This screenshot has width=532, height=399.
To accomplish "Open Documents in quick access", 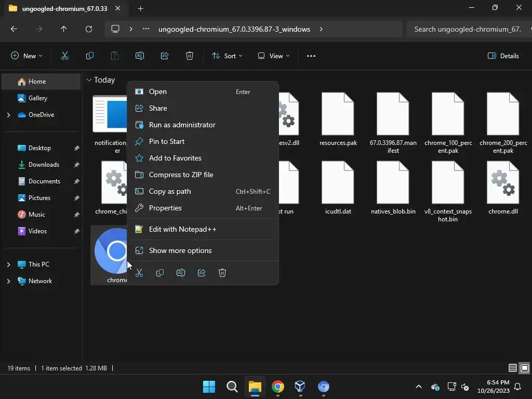I will click(41, 181).
